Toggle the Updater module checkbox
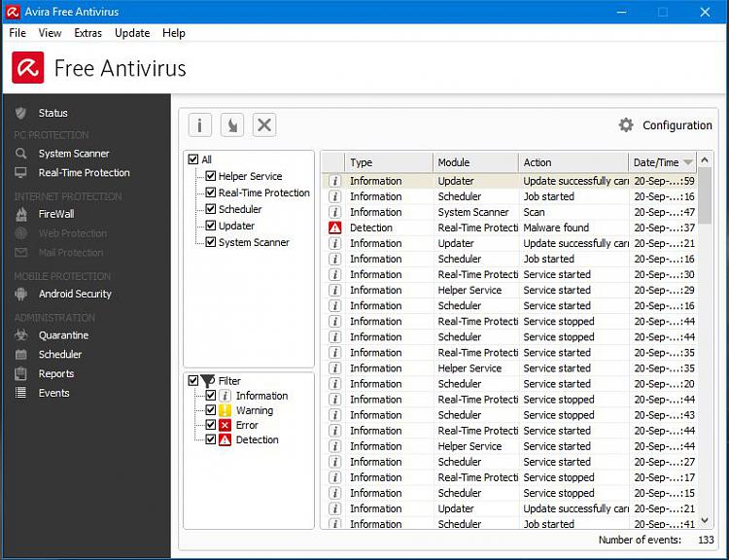 coord(211,226)
